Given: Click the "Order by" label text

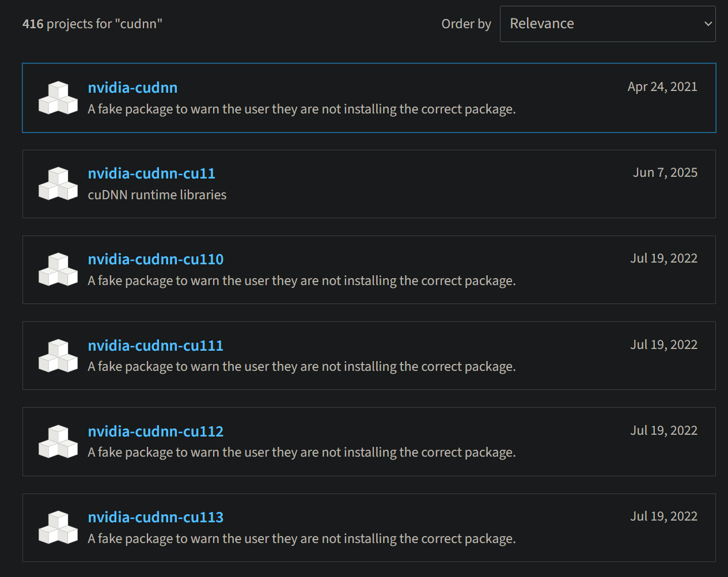Looking at the screenshot, I should [x=466, y=24].
